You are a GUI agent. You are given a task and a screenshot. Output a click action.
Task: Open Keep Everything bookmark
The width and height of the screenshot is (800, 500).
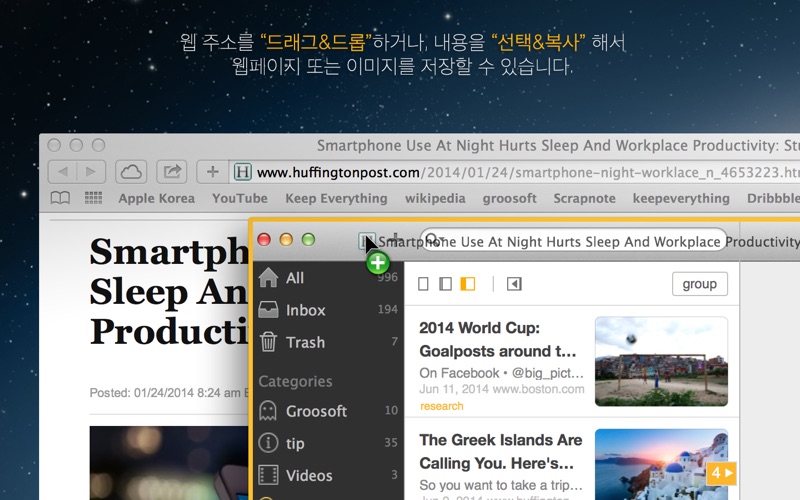click(336, 198)
